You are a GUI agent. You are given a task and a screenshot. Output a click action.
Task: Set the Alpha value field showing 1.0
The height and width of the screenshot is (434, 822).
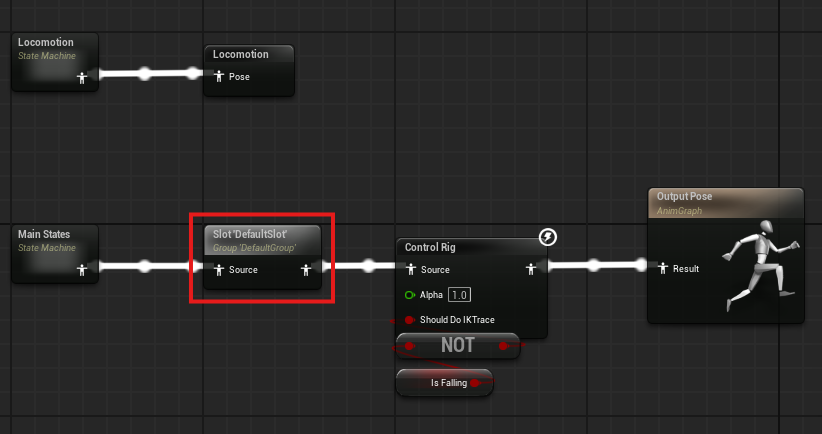click(459, 295)
